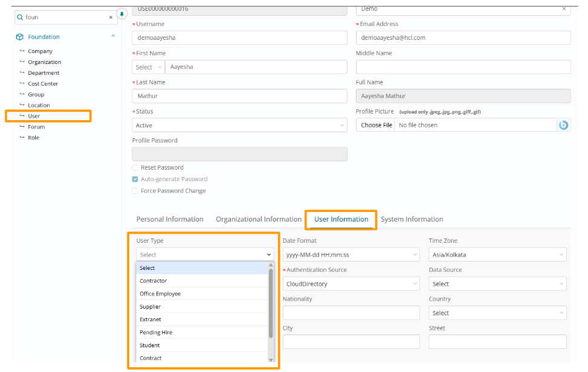The width and height of the screenshot is (588, 372).
Task: Collapse the Foundation section chevron
Action: click(x=112, y=37)
